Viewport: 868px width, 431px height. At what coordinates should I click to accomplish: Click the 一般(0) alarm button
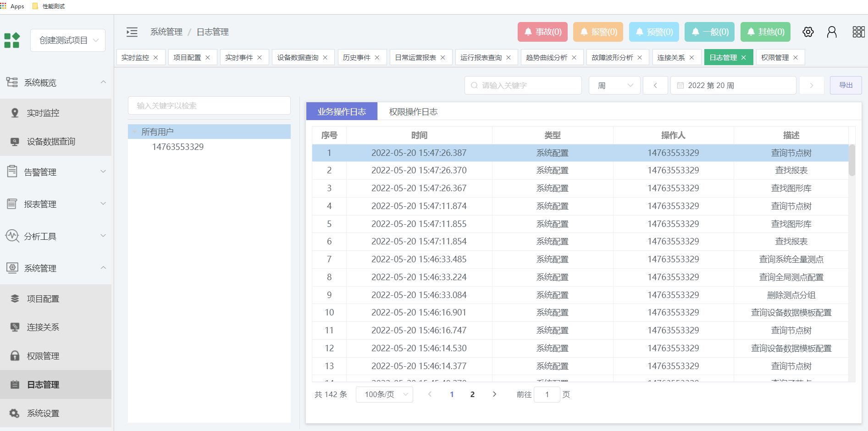(709, 32)
